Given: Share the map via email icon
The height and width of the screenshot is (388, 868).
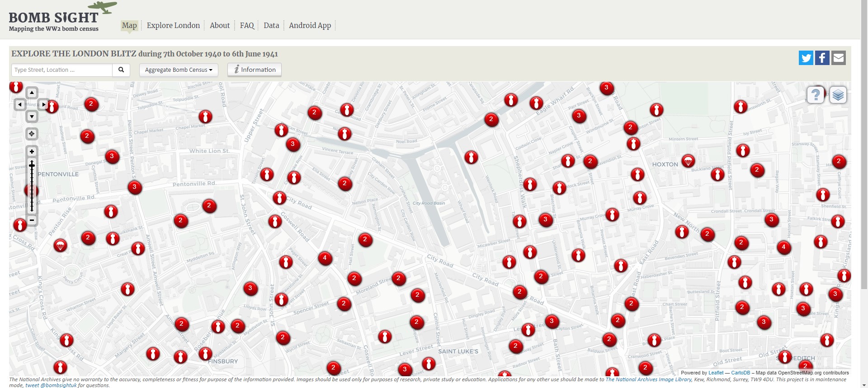Looking at the screenshot, I should (x=838, y=58).
